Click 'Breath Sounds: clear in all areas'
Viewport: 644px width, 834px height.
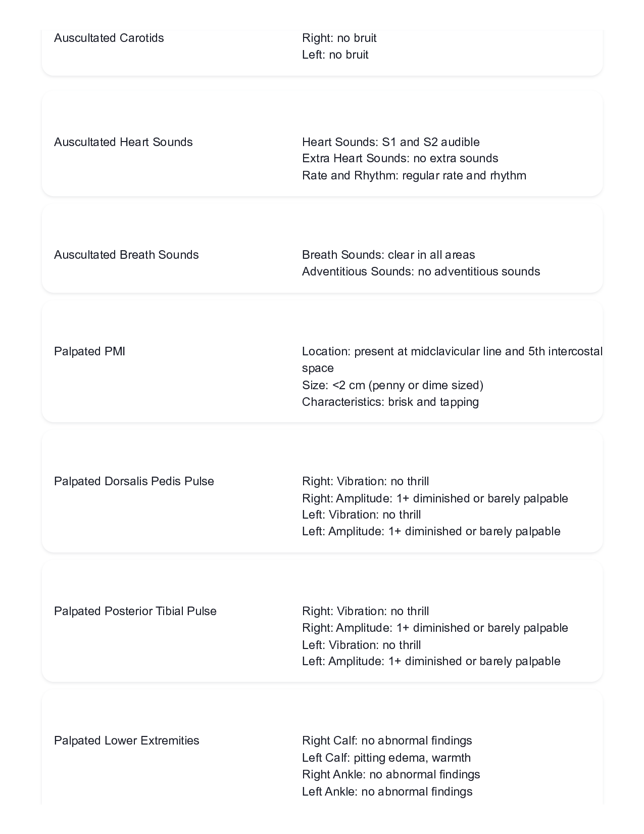pos(388,255)
